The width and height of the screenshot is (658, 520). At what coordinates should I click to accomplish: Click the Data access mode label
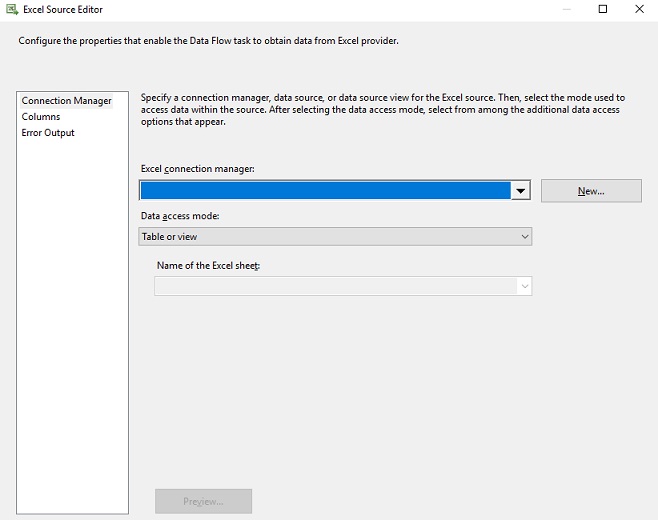point(180,216)
